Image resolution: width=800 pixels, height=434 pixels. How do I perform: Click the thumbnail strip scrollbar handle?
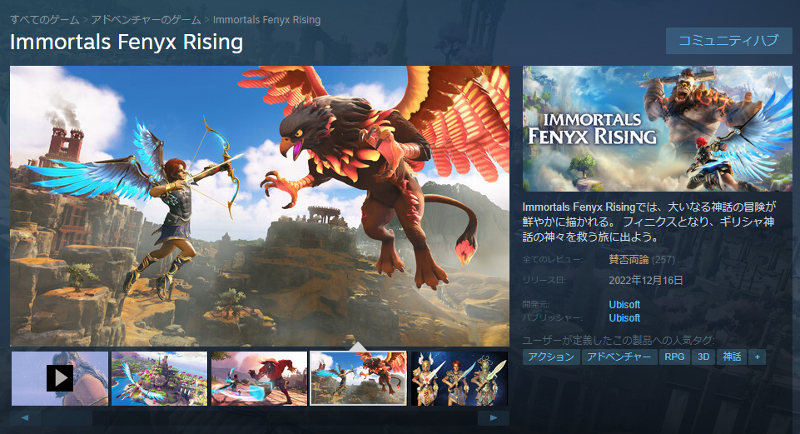(x=67, y=418)
